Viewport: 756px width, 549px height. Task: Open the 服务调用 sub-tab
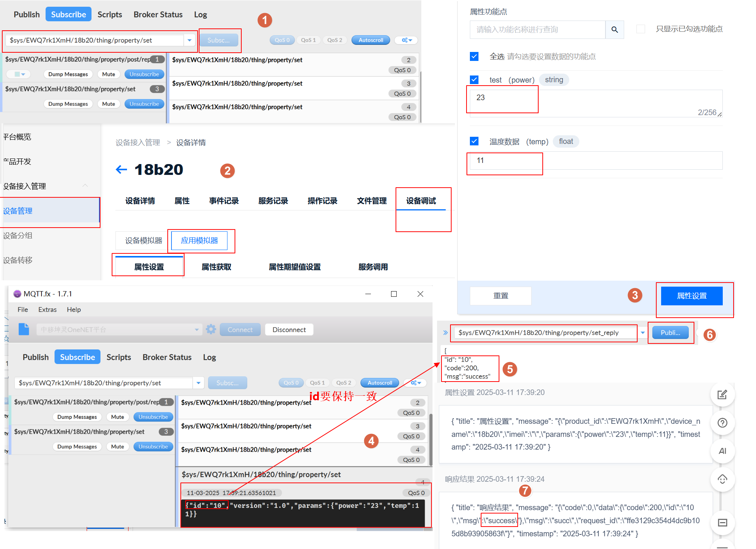pos(373,267)
